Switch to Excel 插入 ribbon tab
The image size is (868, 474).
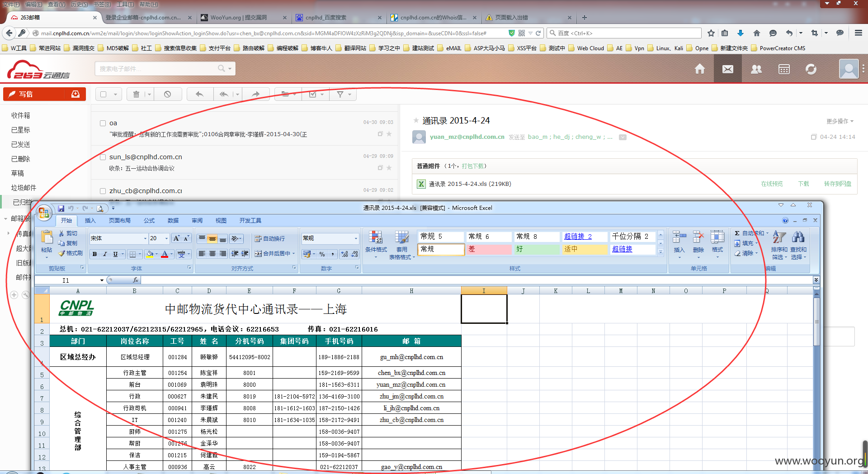(90, 221)
